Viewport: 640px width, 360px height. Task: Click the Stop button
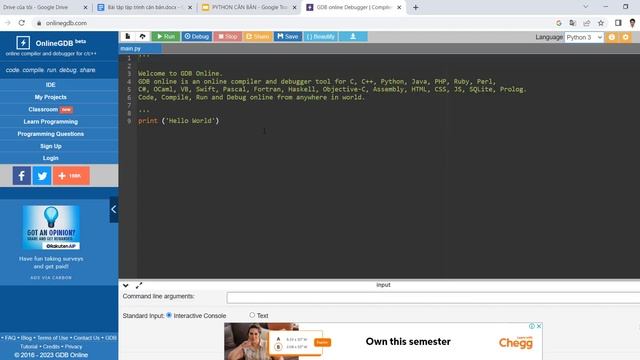coord(228,37)
